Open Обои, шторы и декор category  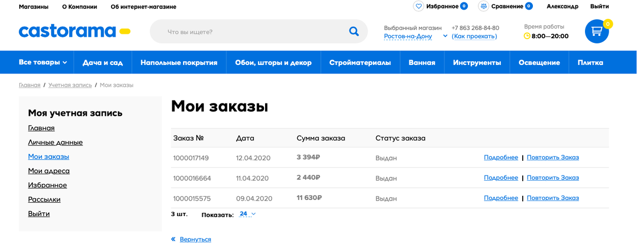tap(273, 63)
